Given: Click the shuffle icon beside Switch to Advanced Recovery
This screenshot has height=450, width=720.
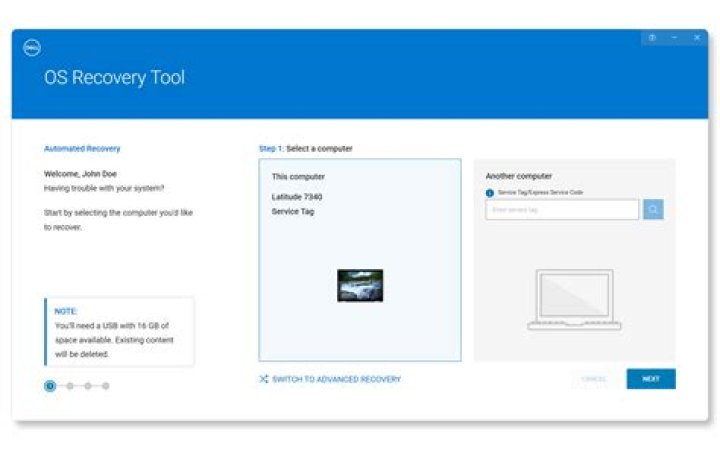Looking at the screenshot, I should pos(264,379).
